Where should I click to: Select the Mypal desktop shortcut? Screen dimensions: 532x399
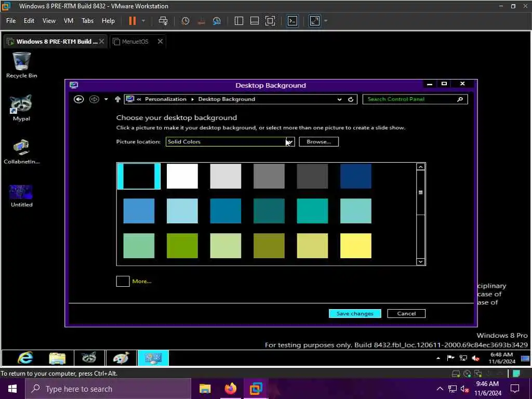[21, 108]
